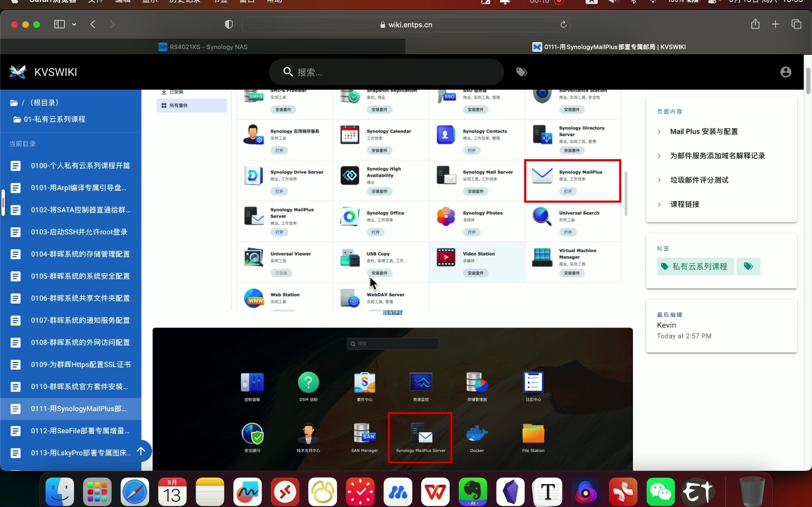
Task: Open 0102-将SATA控制器直通给群 page
Action: pyautogui.click(x=71, y=210)
